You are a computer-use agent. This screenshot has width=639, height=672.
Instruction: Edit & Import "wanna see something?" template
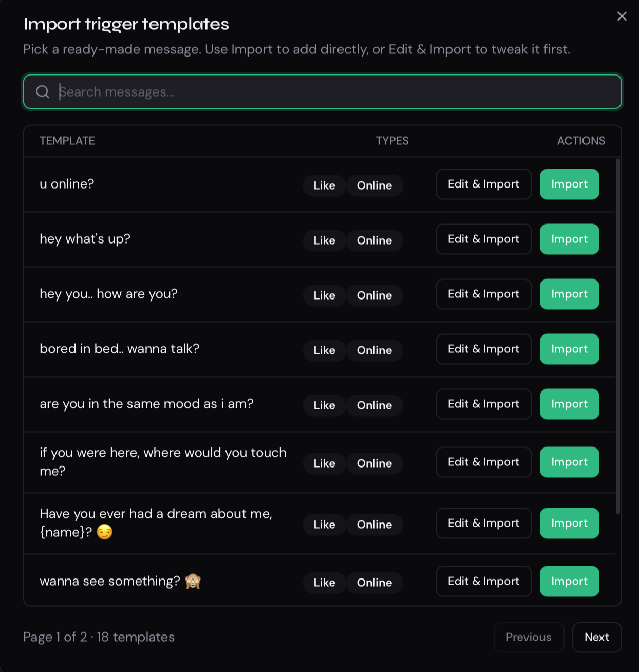(x=483, y=581)
